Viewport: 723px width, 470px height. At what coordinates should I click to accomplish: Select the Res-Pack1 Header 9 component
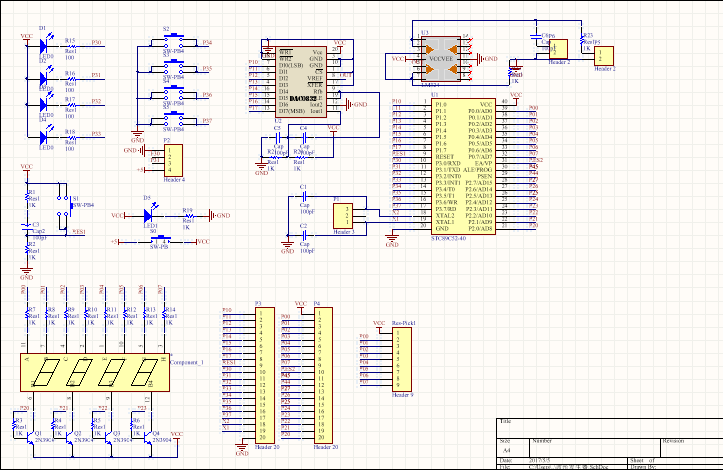pos(402,360)
